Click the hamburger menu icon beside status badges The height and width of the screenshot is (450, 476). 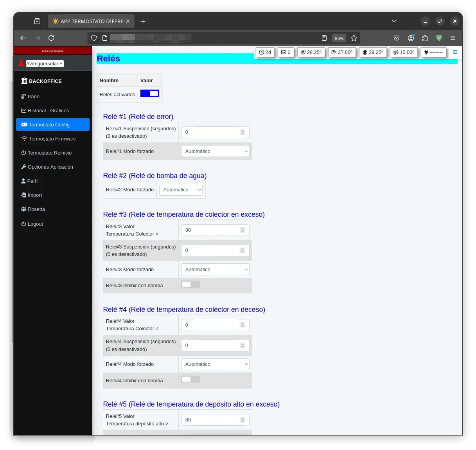[x=455, y=52]
